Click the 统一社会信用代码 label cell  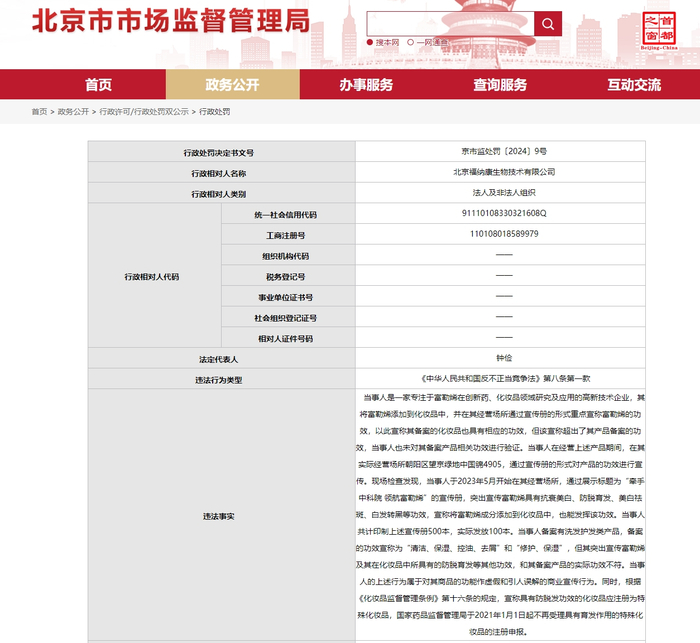288,213
